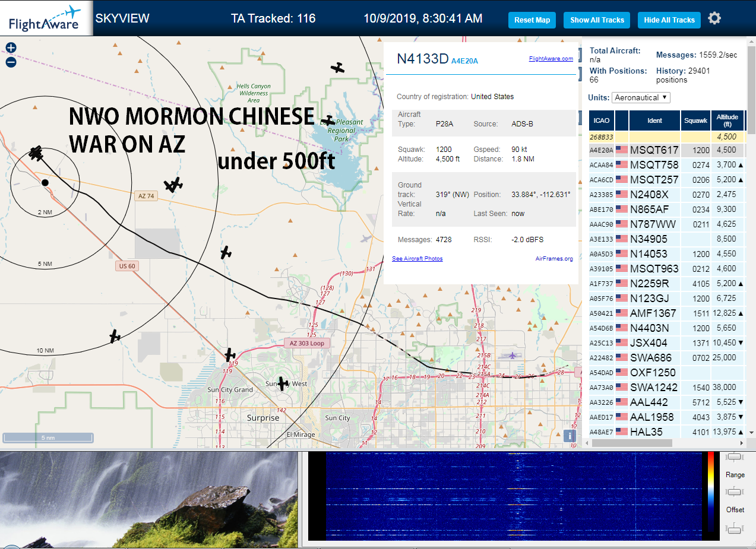Select aircraft icon over Lake Pleasant Regional Park
756x549 pixels.
tap(328, 122)
